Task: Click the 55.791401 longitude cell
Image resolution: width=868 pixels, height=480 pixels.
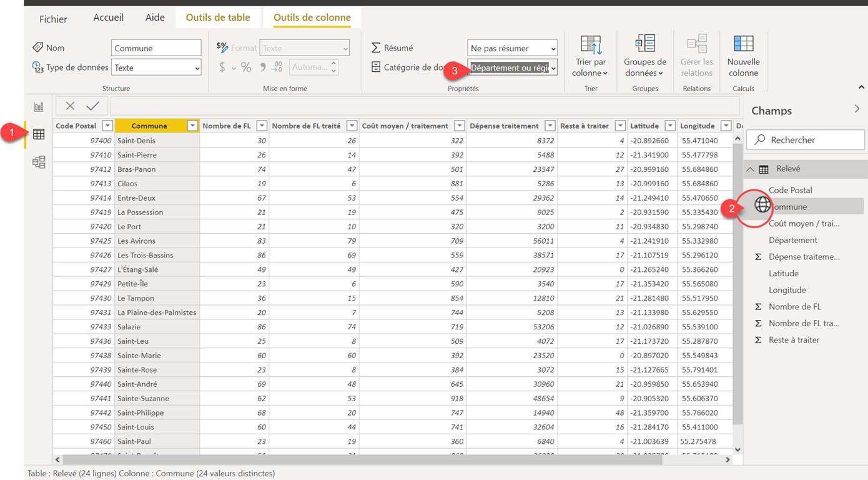Action: [x=704, y=370]
